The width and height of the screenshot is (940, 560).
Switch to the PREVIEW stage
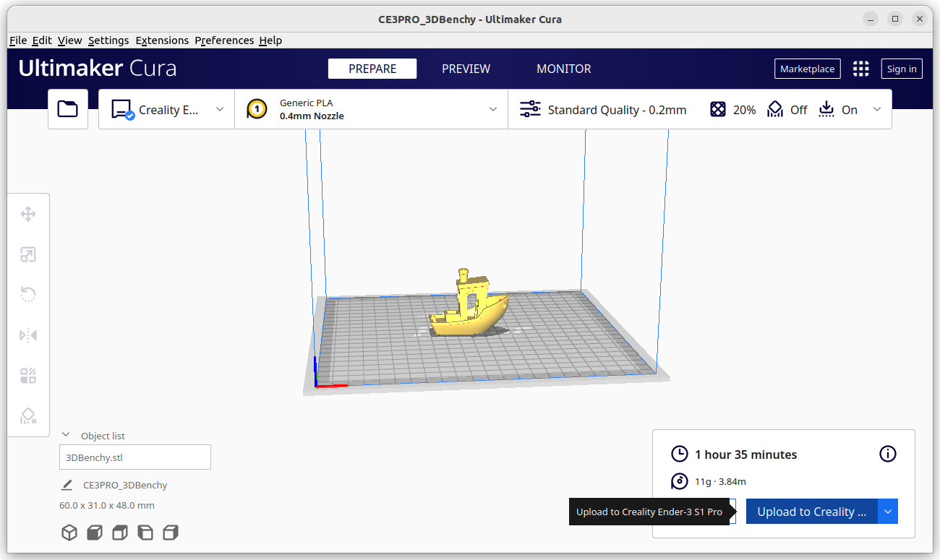466,69
